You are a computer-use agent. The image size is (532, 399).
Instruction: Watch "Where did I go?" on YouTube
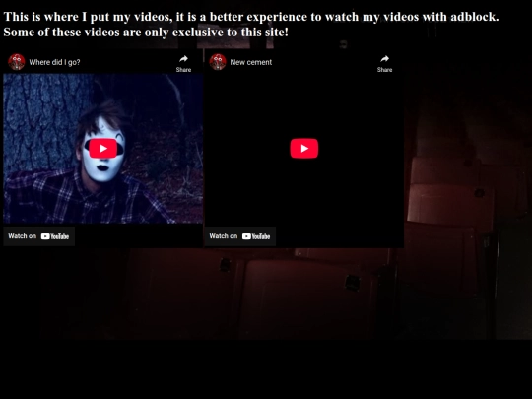[39, 236]
